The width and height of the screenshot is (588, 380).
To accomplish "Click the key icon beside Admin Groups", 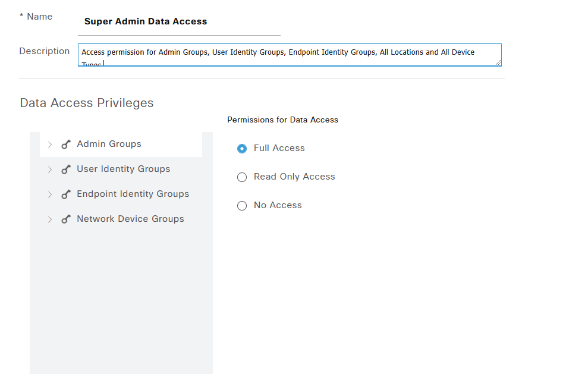I will 66,145.
